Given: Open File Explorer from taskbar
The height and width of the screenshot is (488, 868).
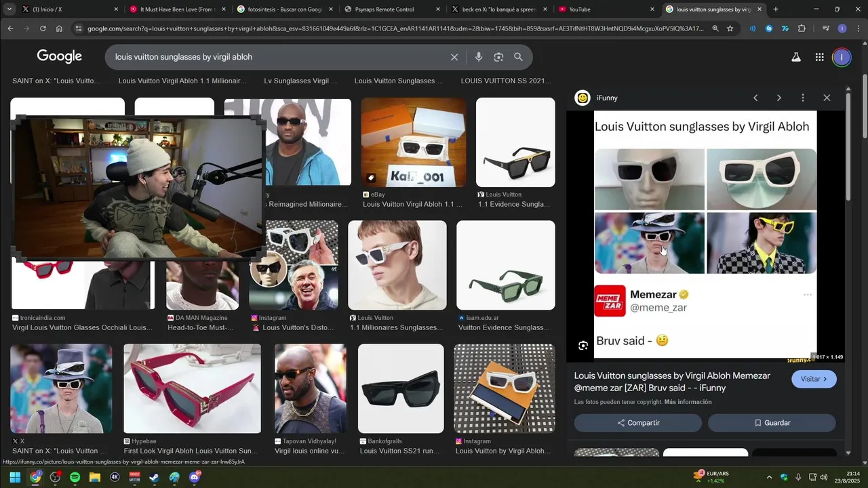Looking at the screenshot, I should pyautogui.click(x=95, y=477).
